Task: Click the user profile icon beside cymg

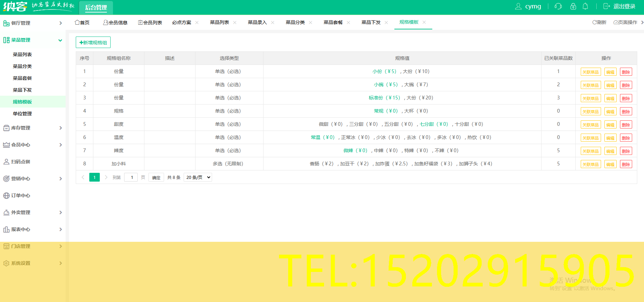Action: click(x=518, y=6)
